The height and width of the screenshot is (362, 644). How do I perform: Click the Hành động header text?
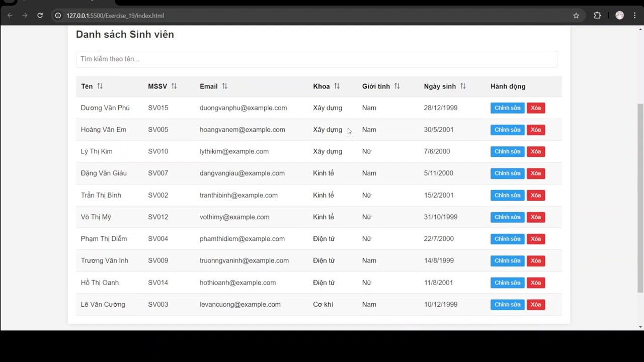tap(508, 86)
